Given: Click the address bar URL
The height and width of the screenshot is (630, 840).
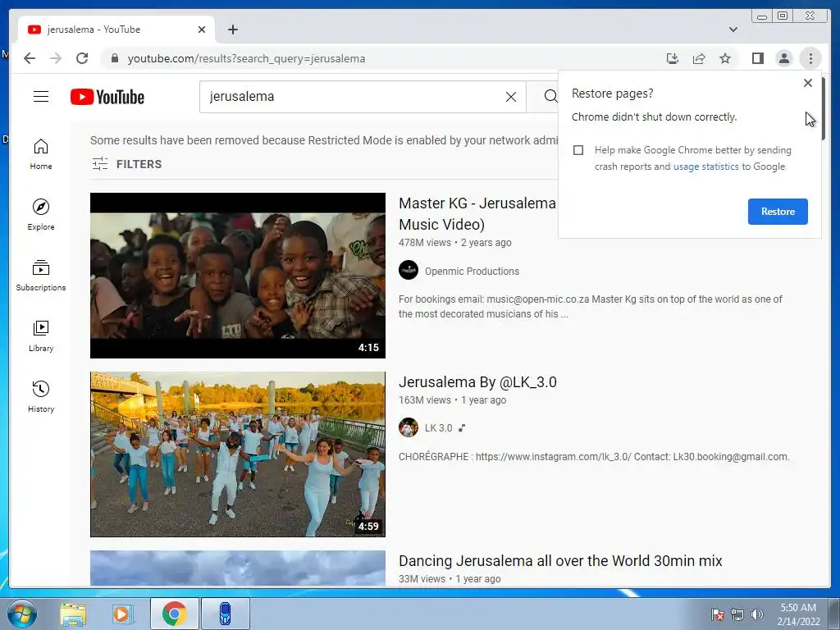Looking at the screenshot, I should [x=246, y=58].
